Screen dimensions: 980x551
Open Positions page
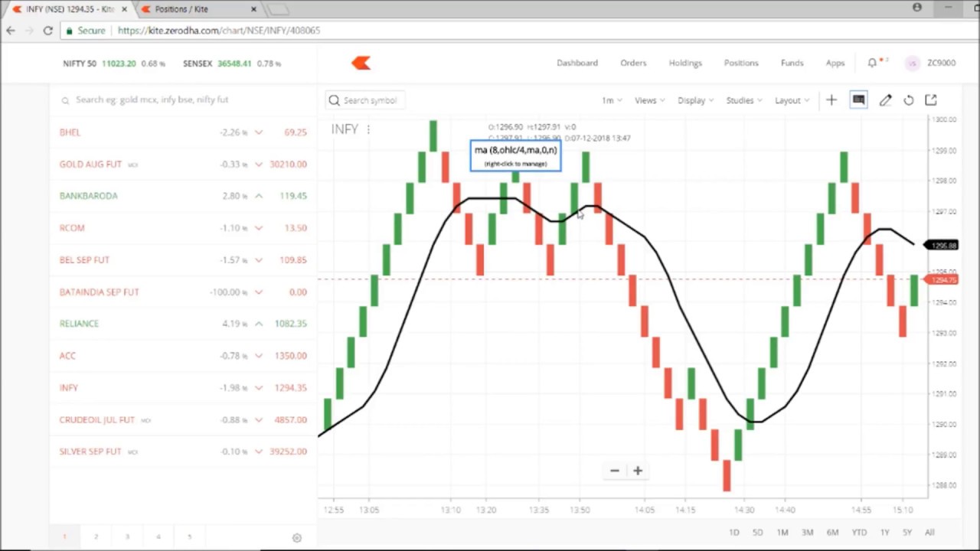pos(741,63)
